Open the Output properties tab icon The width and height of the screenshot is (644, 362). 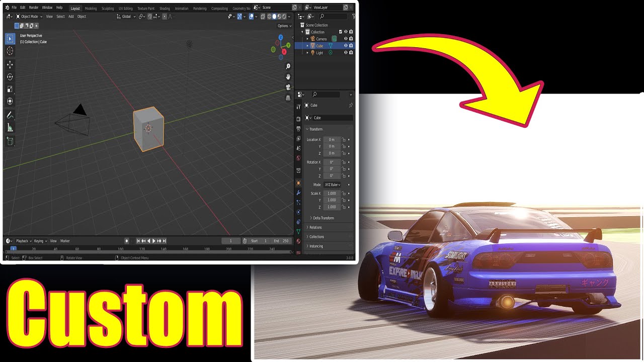coord(299,129)
